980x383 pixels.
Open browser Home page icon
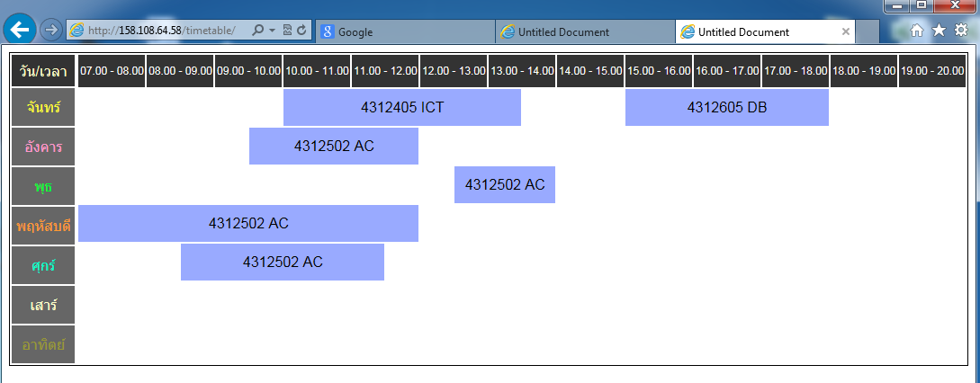pos(917,30)
